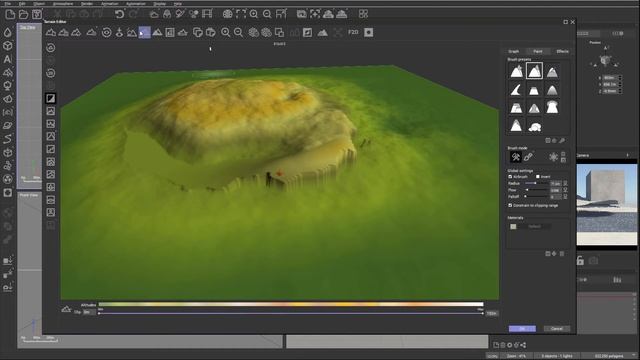Click the Radius slider track
The width and height of the screenshot is (640, 360).
coord(536,183)
